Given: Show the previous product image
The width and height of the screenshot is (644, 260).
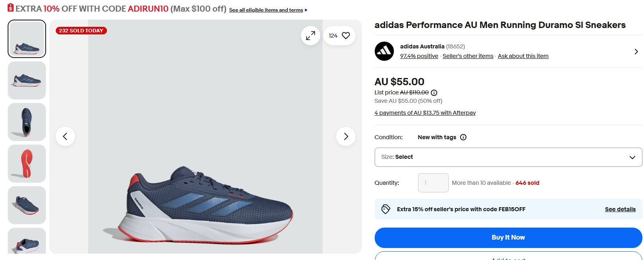Looking at the screenshot, I should [65, 136].
